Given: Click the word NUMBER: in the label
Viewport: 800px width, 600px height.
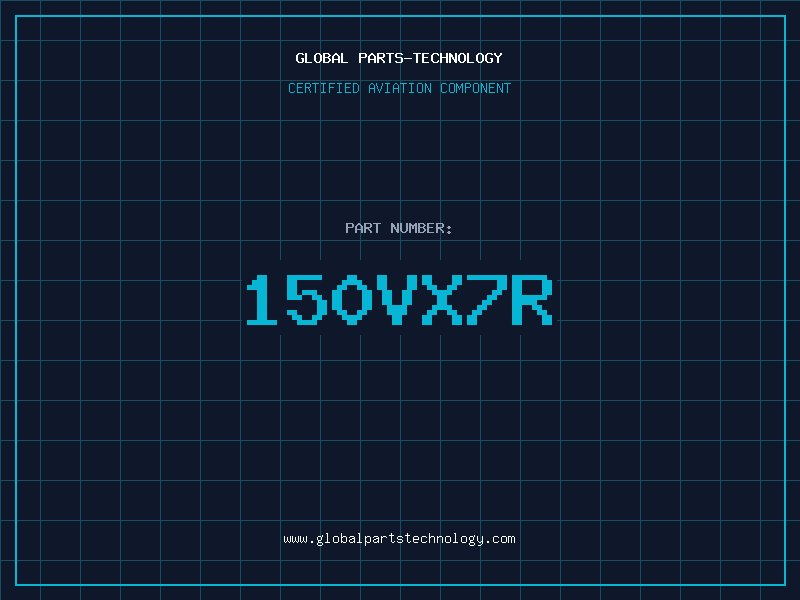Looking at the screenshot, I should 421,228.
